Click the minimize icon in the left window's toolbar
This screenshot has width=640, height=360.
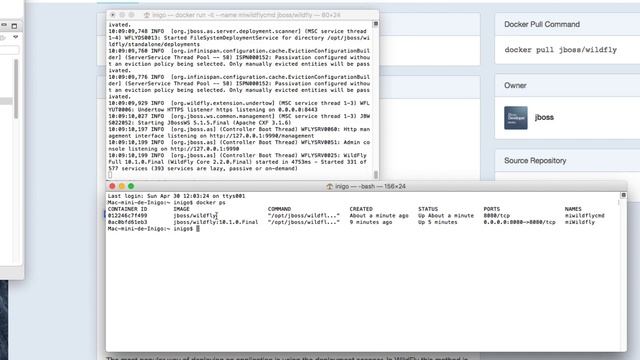[4, 25]
